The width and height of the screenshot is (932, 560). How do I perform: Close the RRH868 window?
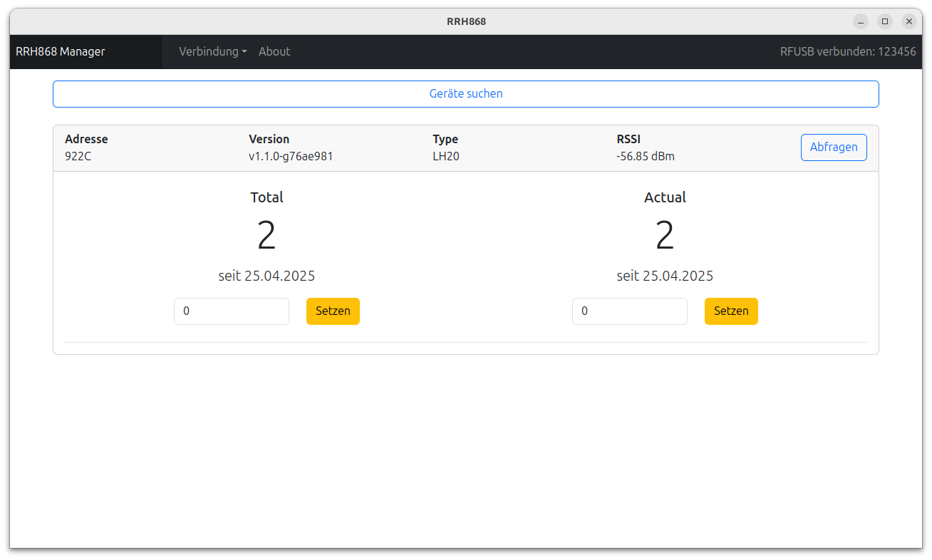908,21
